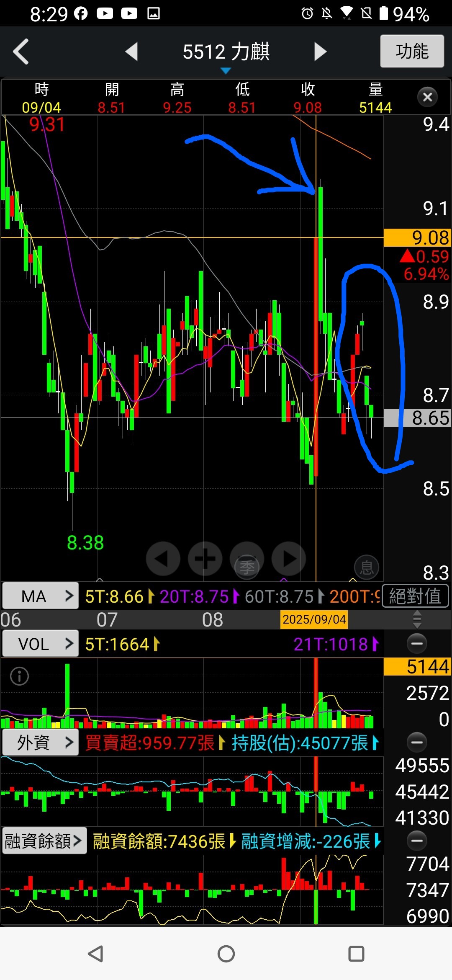Screen dimensions: 452x980
Task: Go to previous stock with left triangle
Action: click(x=132, y=52)
